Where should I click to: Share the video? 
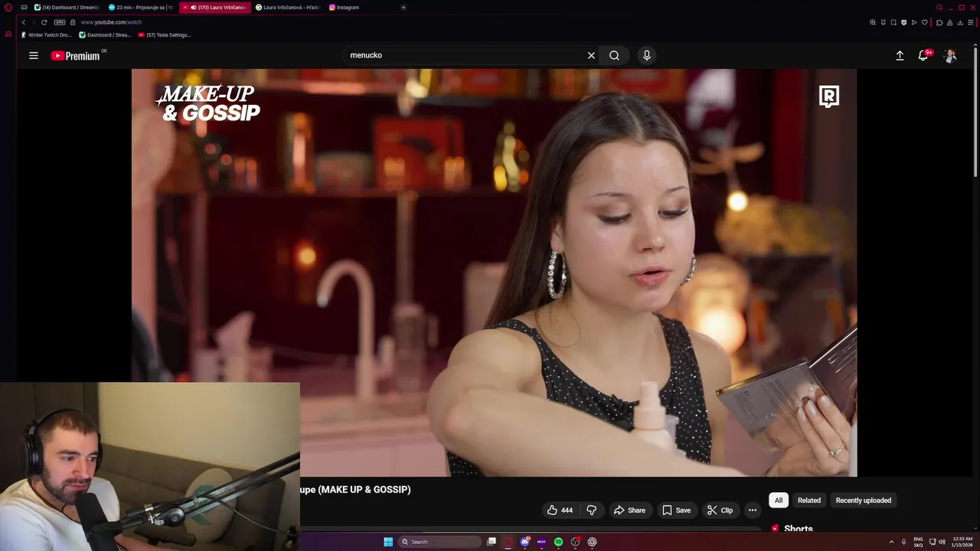[629, 510]
